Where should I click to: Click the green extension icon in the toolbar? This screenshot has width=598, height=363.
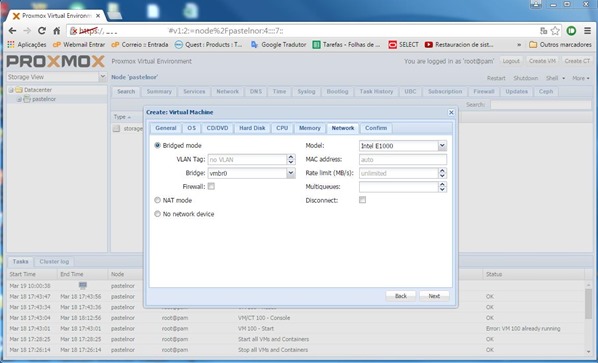(571, 31)
